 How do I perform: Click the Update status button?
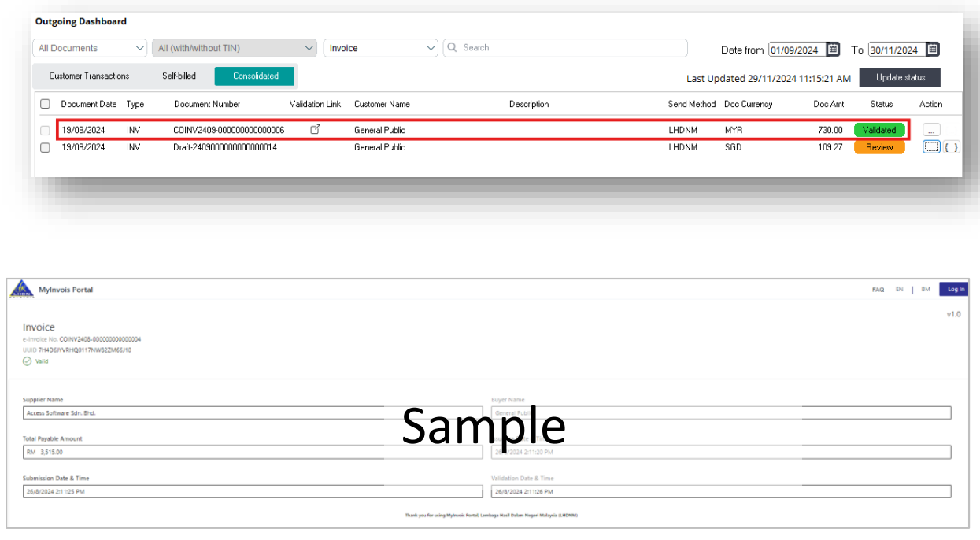(899, 77)
